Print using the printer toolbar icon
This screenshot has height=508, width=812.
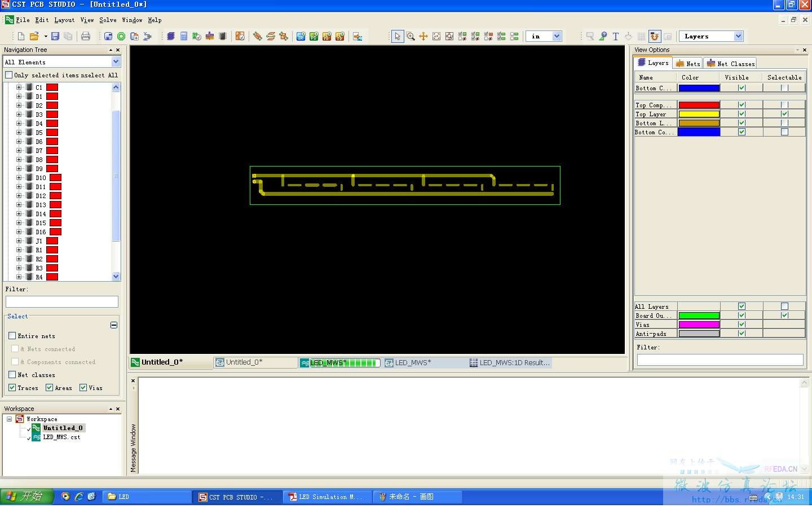86,36
